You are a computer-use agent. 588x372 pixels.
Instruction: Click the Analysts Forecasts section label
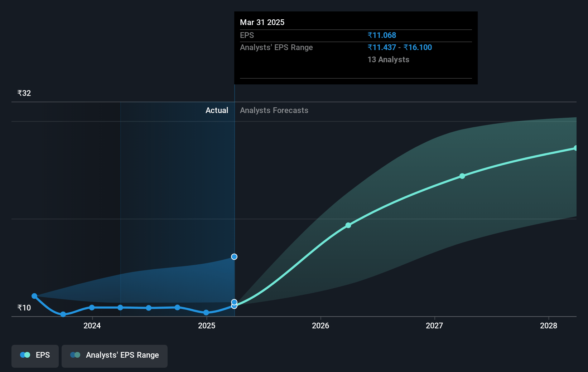[x=274, y=110]
